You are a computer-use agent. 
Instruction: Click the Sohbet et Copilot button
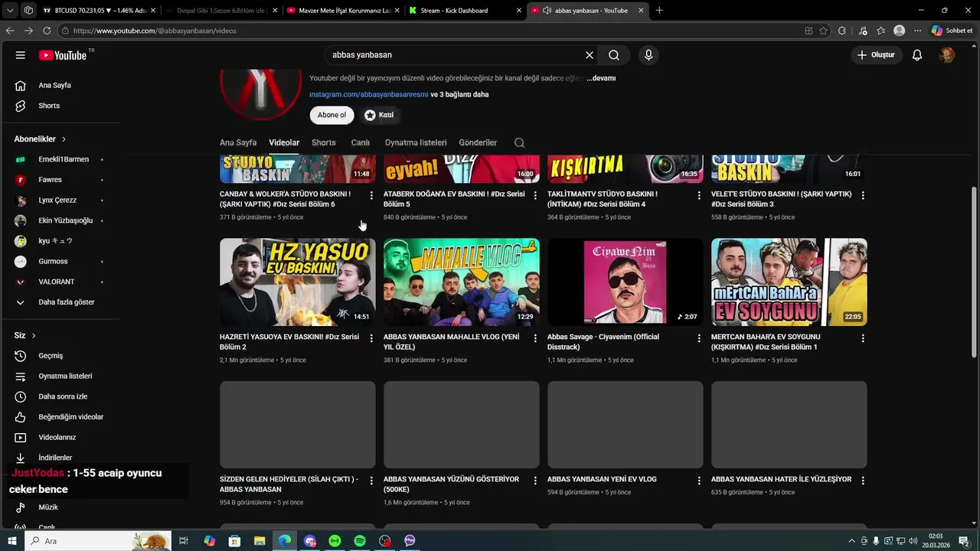[x=952, y=31]
